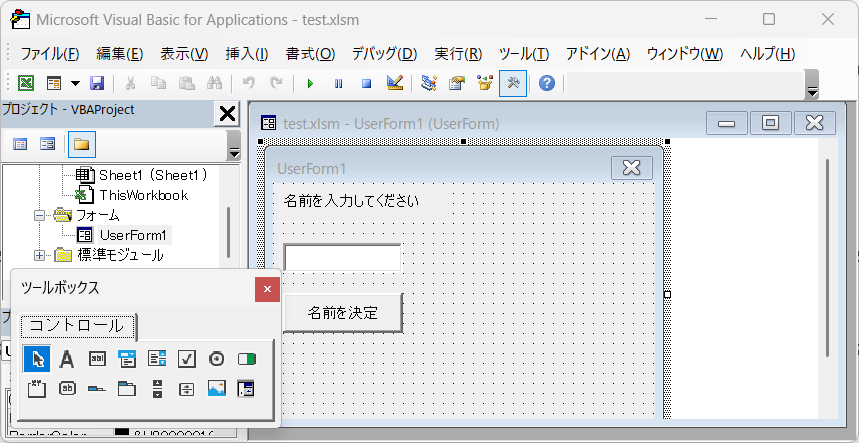Viewport: 859px width, 443px height.
Task: Open Project Explorer from the toolbar
Action: click(x=429, y=84)
